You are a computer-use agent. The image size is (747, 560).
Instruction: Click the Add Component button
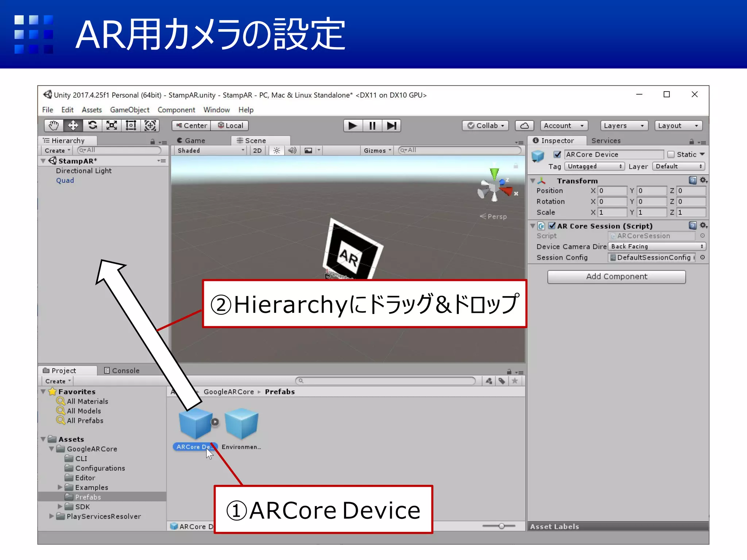pyautogui.click(x=616, y=277)
